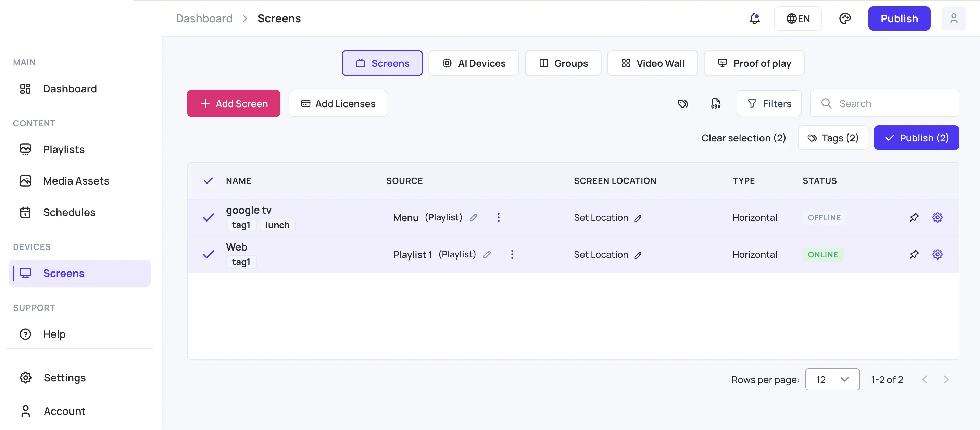Click the Tags (2) button

[x=833, y=138]
